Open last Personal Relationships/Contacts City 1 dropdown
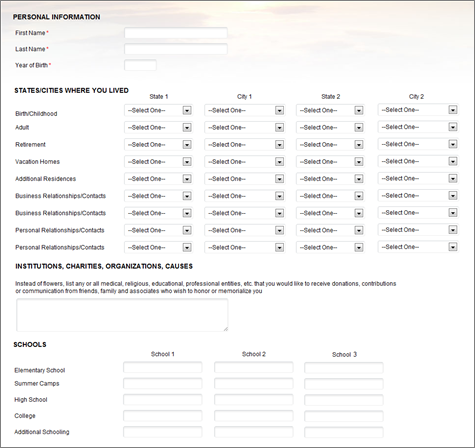Screen dimensions: 475x448 click(245, 247)
